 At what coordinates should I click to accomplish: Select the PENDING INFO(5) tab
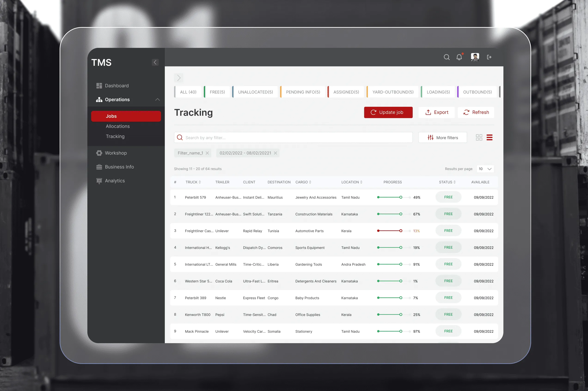point(303,92)
